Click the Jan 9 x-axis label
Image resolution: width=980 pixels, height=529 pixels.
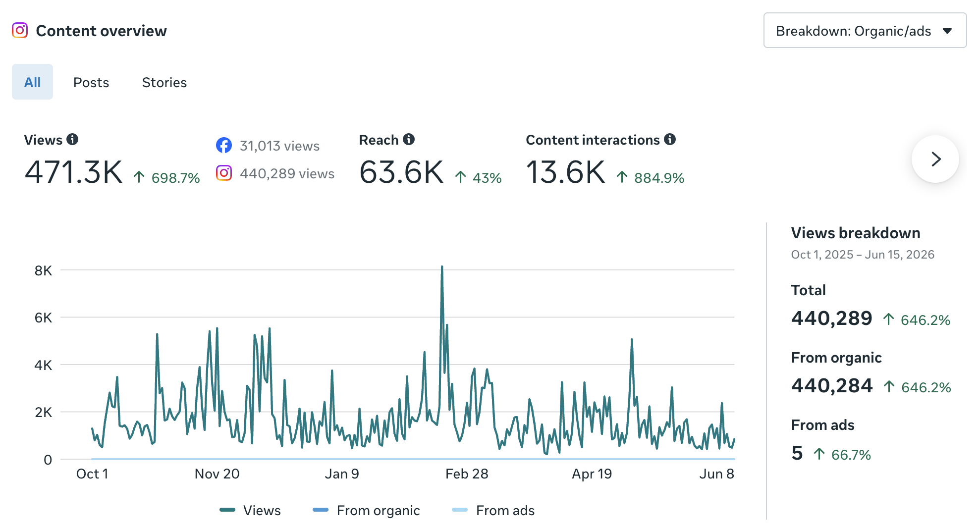tap(342, 474)
